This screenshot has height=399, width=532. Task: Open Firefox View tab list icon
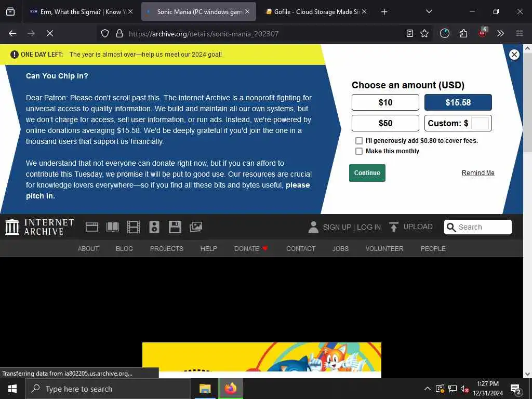(x=10, y=11)
